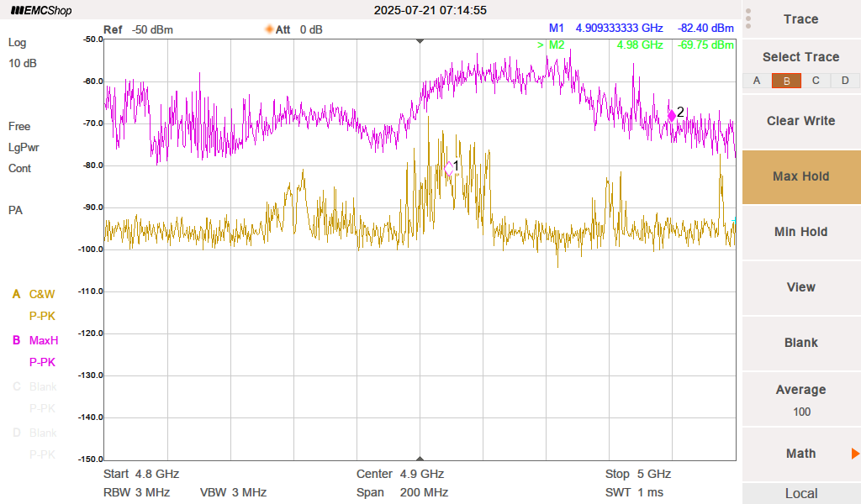The width and height of the screenshot is (861, 504).
Task: Select trace A in Select Trace
Action: point(757,81)
